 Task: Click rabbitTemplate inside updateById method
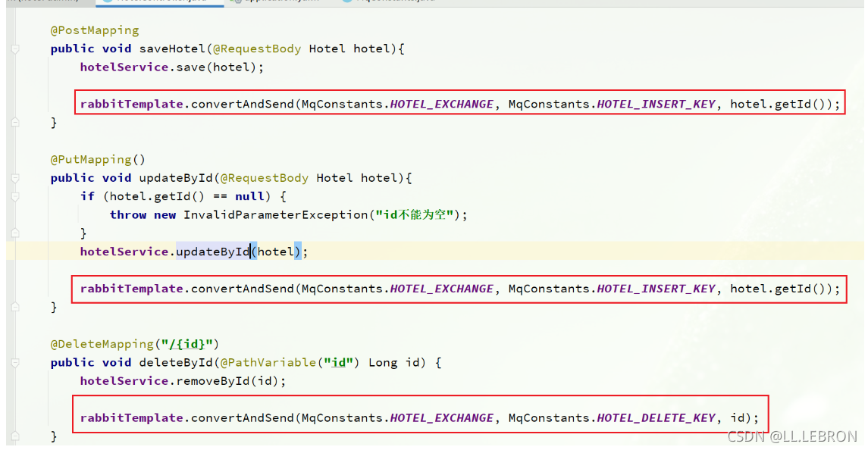click(132, 289)
